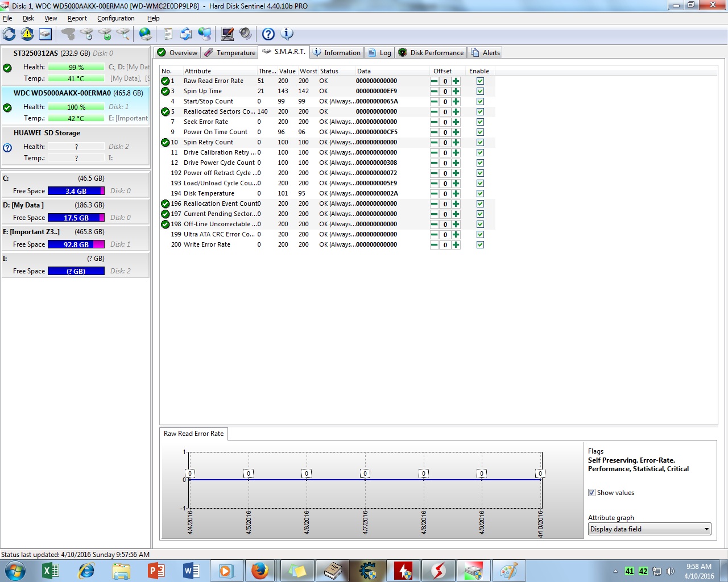Open the View menu
Screen dimensions: 728x582
pyautogui.click(x=51, y=18)
